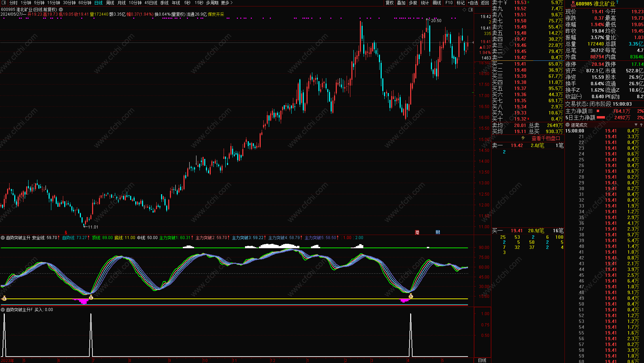
Task: Click the 5日主力净额 value 2492万
Action: (x=622, y=117)
